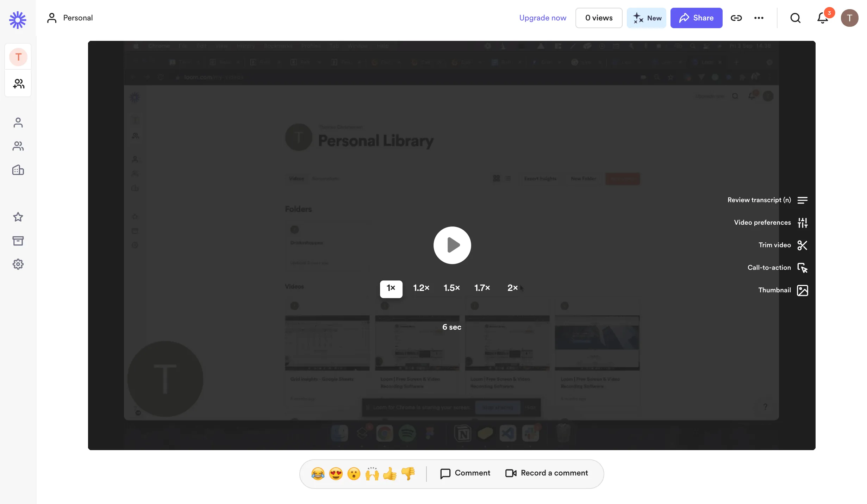Open the shared team people icon in sidebar

pos(18,146)
